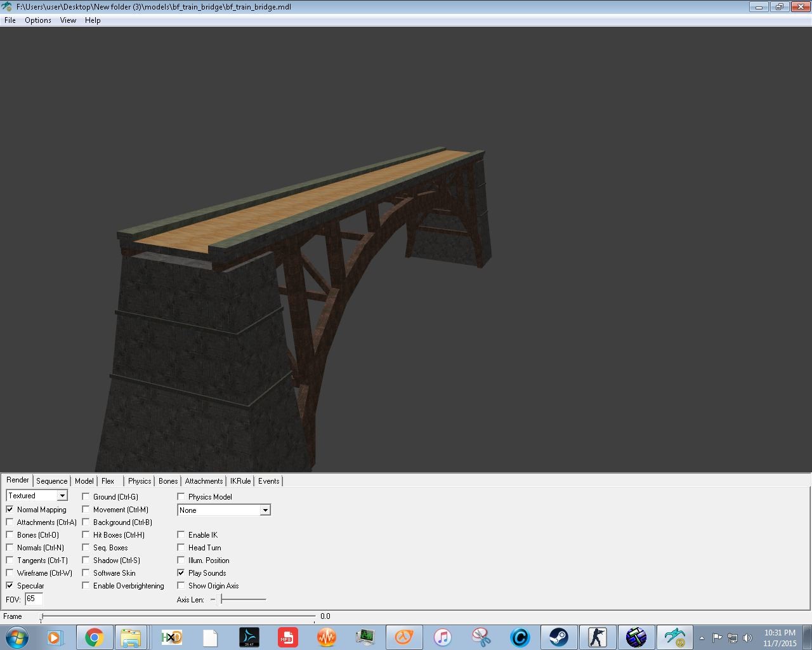The height and width of the screenshot is (650, 812).
Task: Open iTunes from the taskbar
Action: tap(443, 637)
